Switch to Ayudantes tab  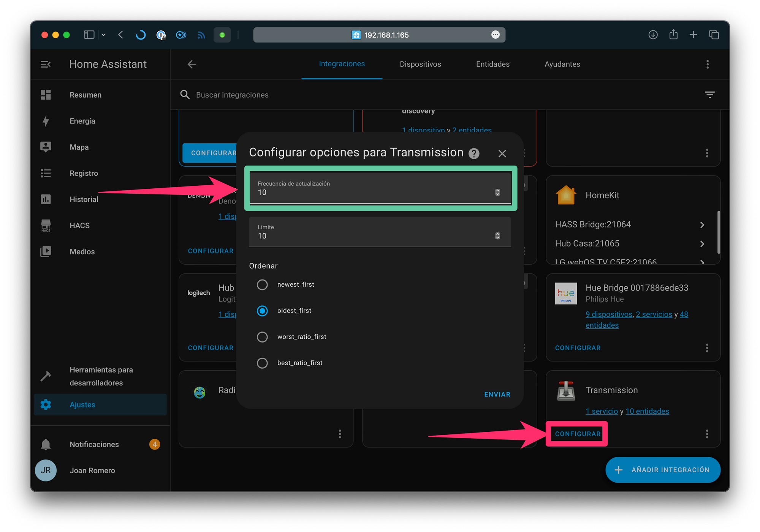(562, 64)
